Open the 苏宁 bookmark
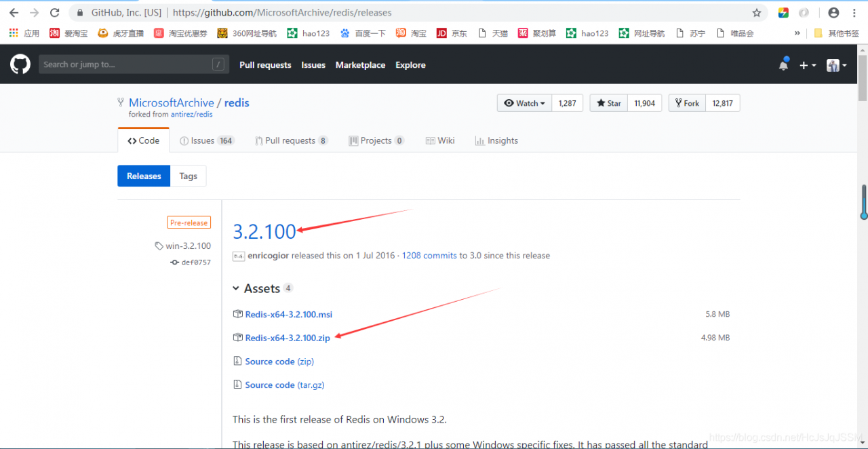This screenshot has width=868, height=449. coord(690,33)
